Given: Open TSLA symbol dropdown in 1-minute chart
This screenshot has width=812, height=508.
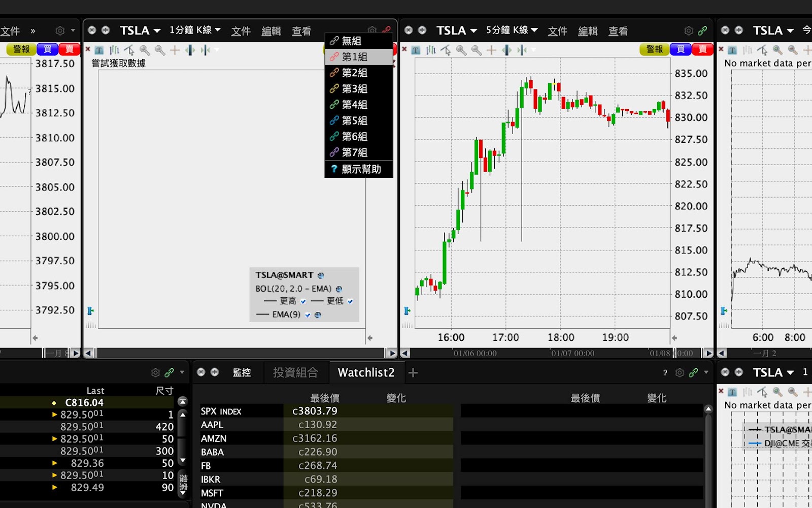Looking at the screenshot, I should (x=140, y=30).
